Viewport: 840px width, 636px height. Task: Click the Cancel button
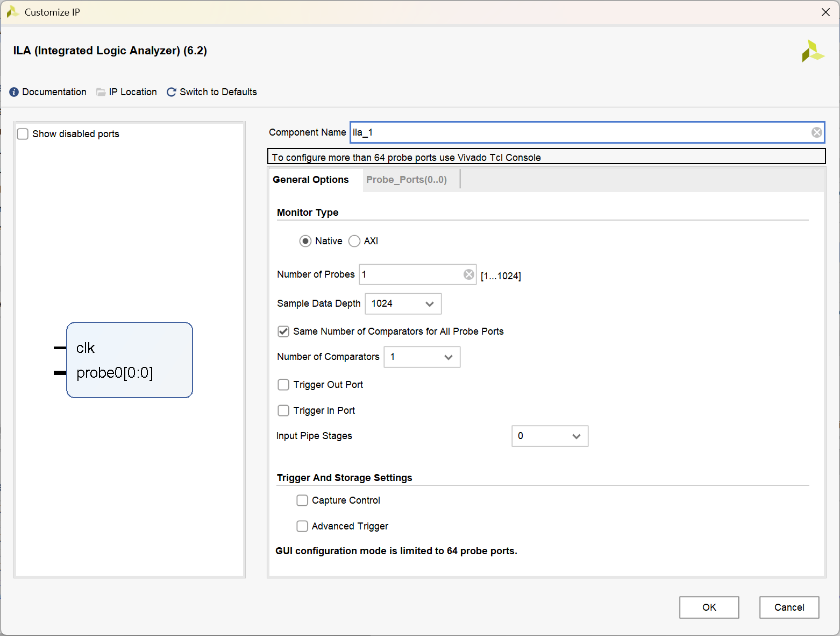789,607
